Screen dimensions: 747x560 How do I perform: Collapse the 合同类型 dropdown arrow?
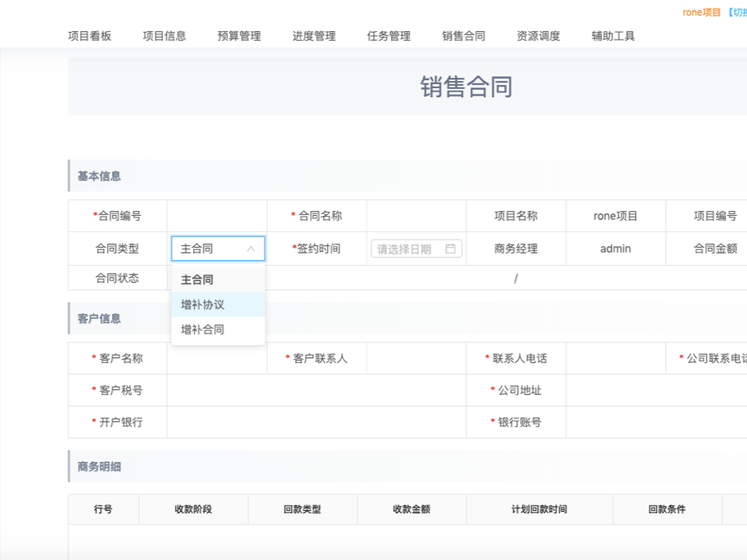tap(251, 249)
